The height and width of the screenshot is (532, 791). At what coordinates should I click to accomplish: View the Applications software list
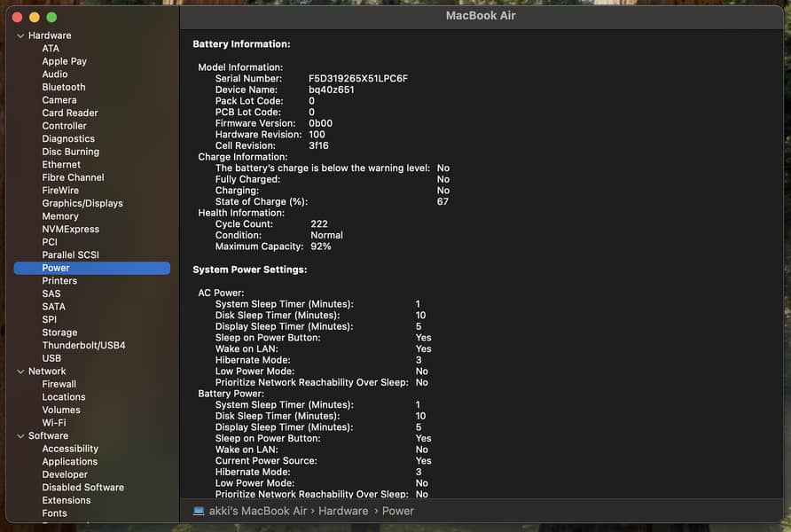[70, 462]
